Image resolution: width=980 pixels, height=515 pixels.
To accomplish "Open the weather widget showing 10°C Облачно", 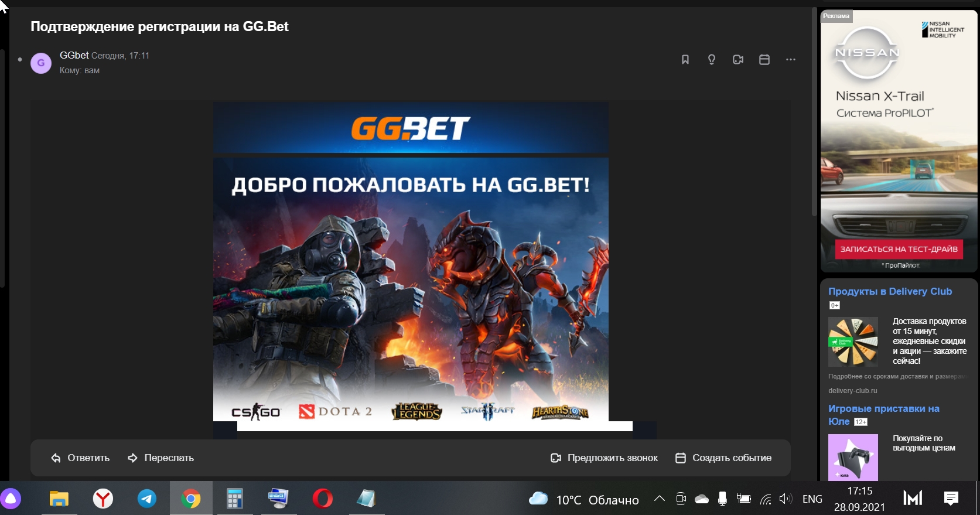I will pyautogui.click(x=584, y=499).
